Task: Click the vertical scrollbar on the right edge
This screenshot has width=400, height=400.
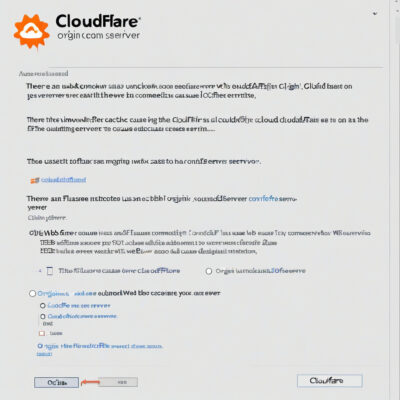Action: pyautogui.click(x=394, y=200)
